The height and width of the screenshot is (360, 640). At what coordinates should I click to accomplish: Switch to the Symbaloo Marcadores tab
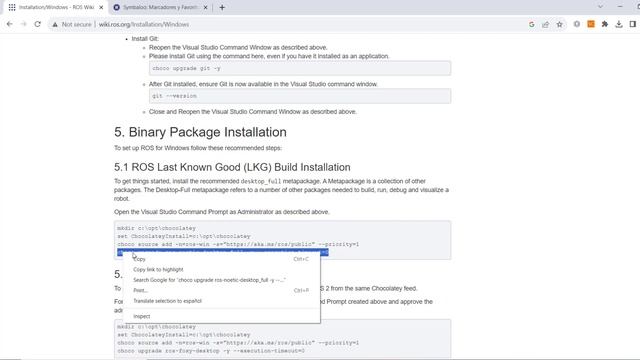coord(160,7)
